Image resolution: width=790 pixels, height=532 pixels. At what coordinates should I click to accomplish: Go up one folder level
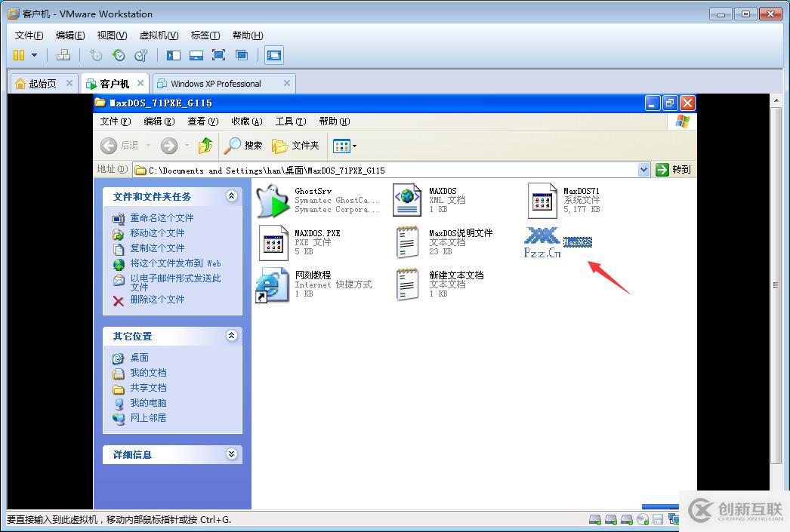pos(205,146)
